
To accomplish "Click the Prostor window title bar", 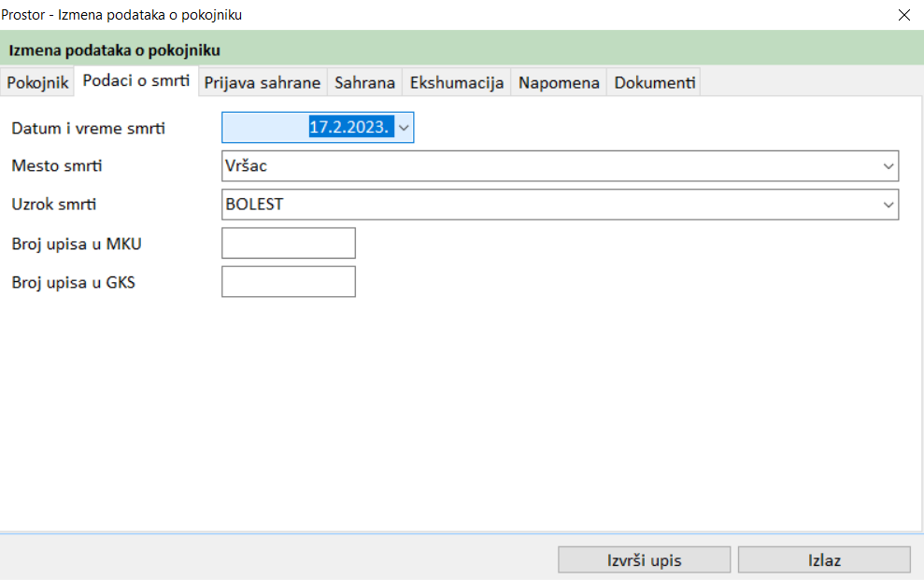I will point(467,15).
